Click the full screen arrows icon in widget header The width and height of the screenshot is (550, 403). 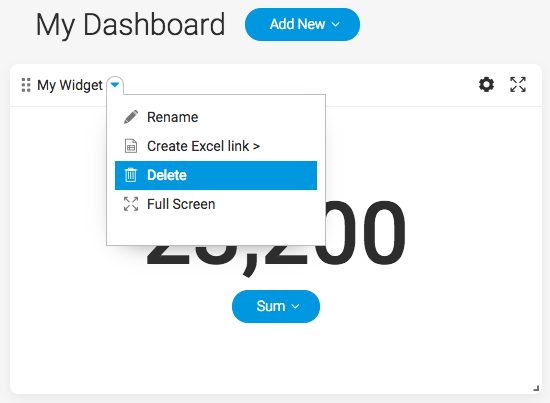(518, 85)
